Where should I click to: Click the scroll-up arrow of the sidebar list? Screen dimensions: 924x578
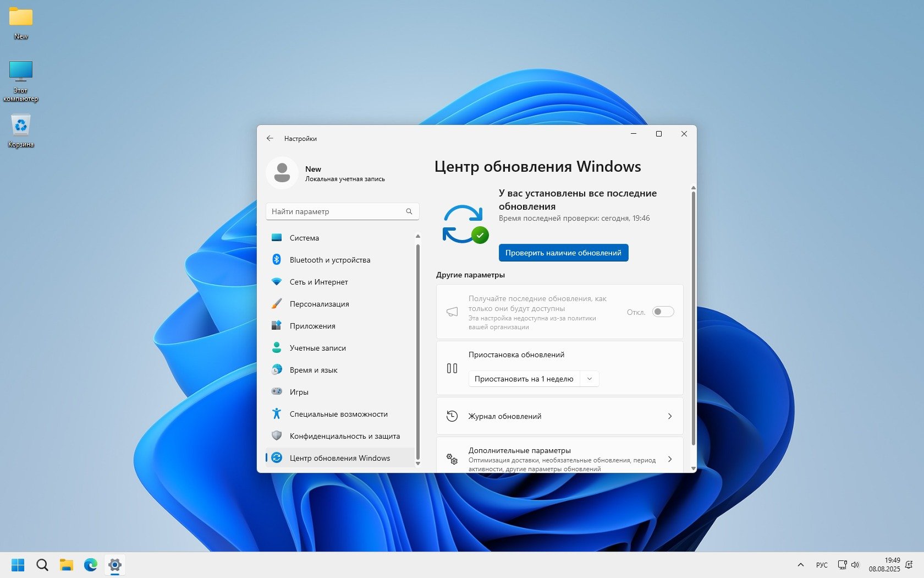[418, 236]
